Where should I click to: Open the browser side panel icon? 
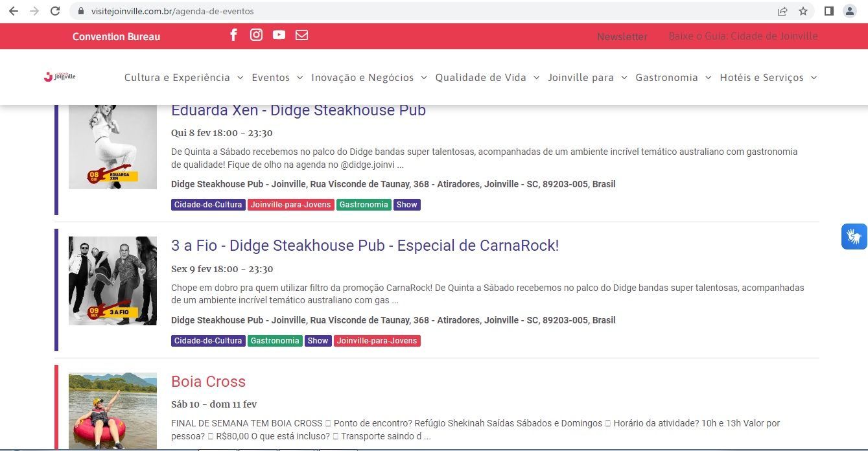coord(828,11)
